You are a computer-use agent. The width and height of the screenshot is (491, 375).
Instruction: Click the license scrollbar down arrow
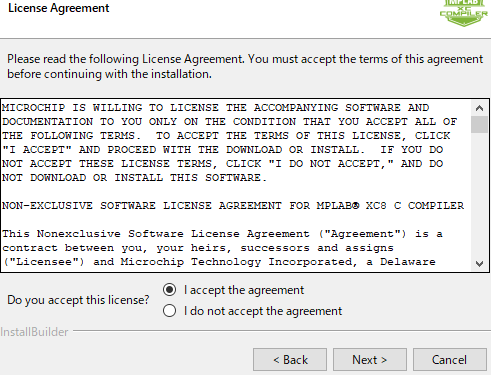coord(479,264)
